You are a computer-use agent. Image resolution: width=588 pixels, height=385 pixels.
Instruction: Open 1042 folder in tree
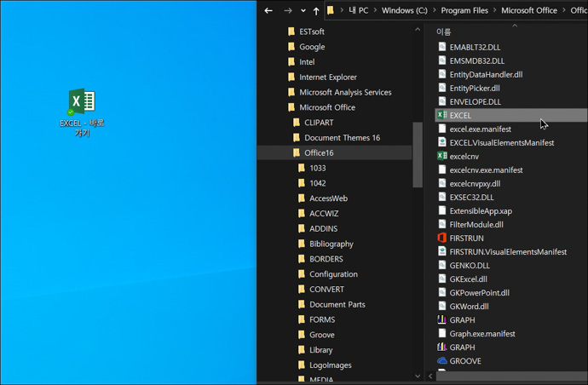point(317,183)
